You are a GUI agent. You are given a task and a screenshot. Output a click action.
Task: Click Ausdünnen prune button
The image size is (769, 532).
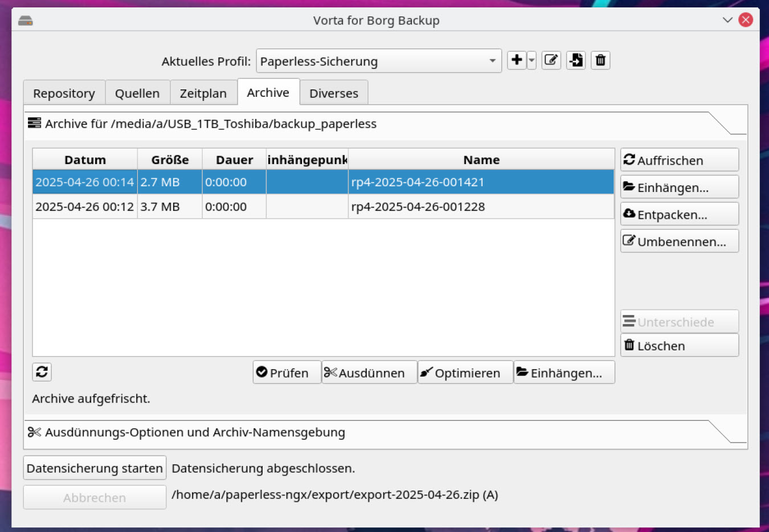click(369, 373)
